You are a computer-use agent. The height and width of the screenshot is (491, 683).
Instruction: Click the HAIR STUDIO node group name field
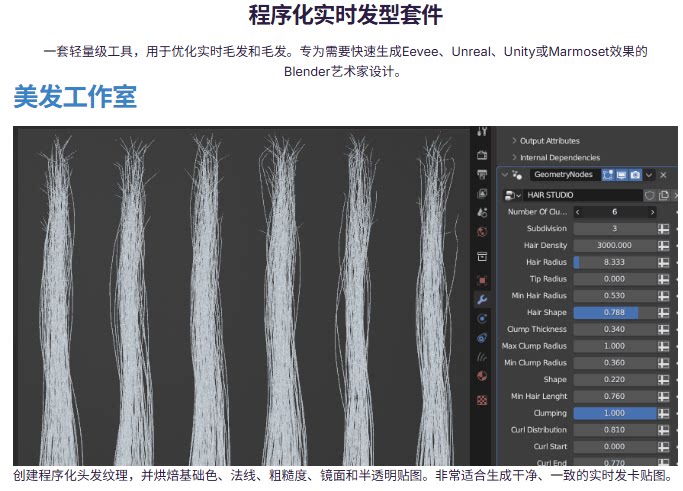582,195
